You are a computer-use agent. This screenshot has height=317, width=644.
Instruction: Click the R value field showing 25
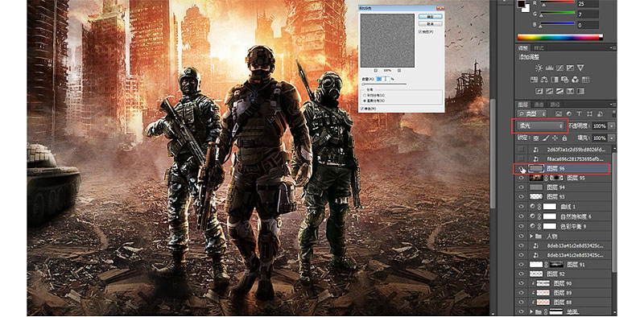pyautogui.click(x=588, y=4)
